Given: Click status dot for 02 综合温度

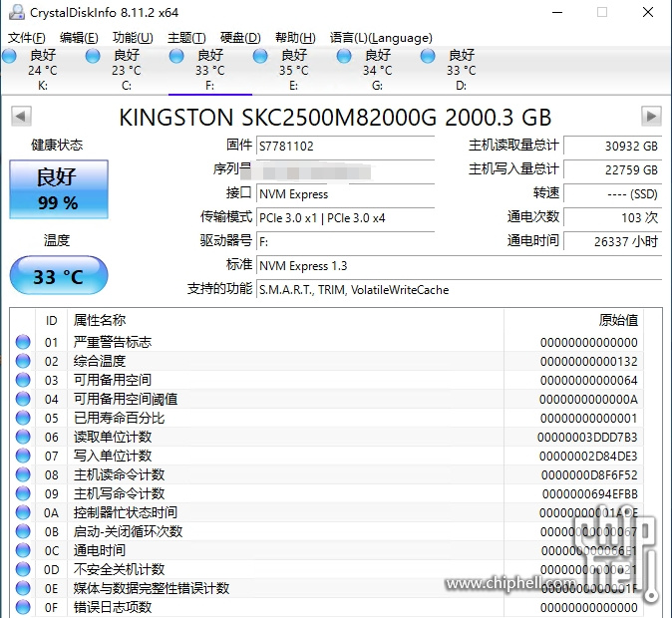Looking at the screenshot, I should point(23,361).
